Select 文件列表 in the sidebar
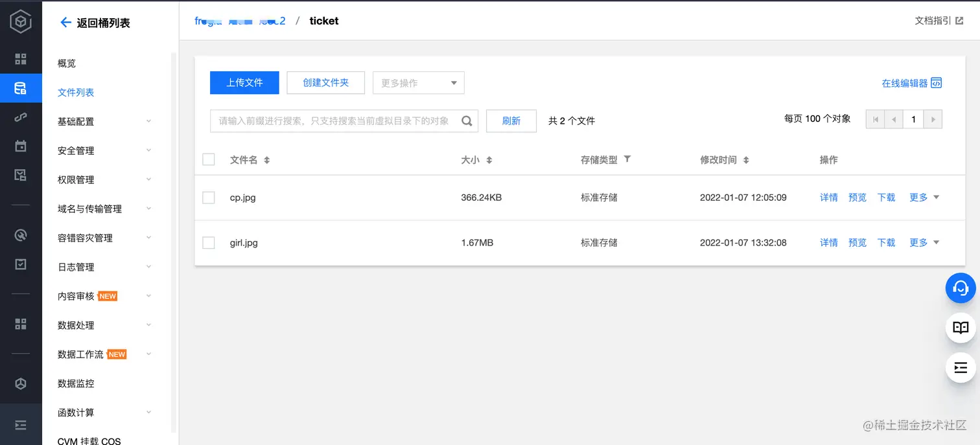 (x=76, y=93)
